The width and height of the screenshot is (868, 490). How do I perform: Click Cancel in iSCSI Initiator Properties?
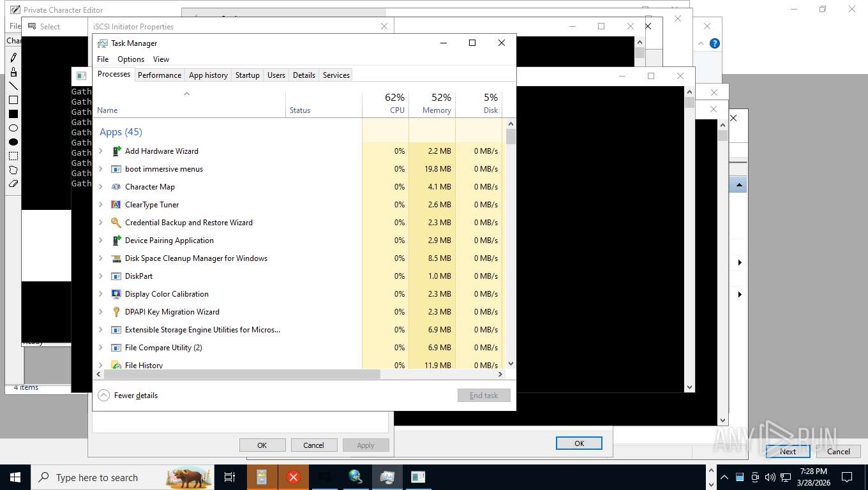(313, 445)
